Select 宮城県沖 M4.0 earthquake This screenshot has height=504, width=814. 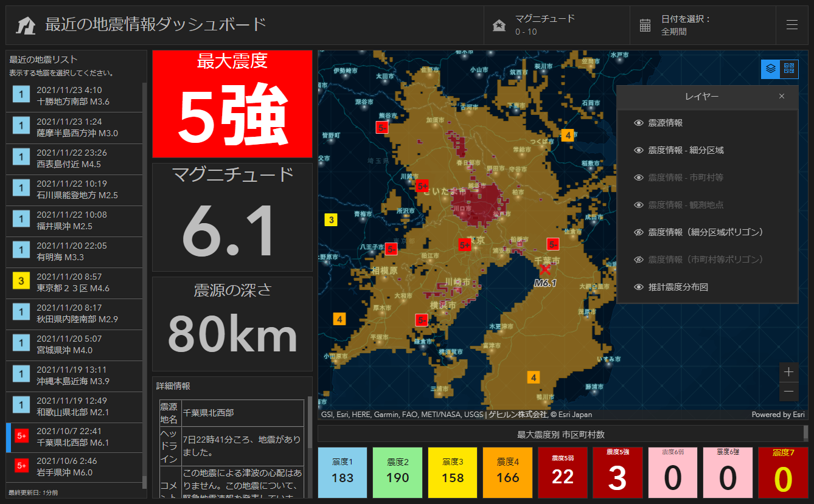[x=74, y=345]
